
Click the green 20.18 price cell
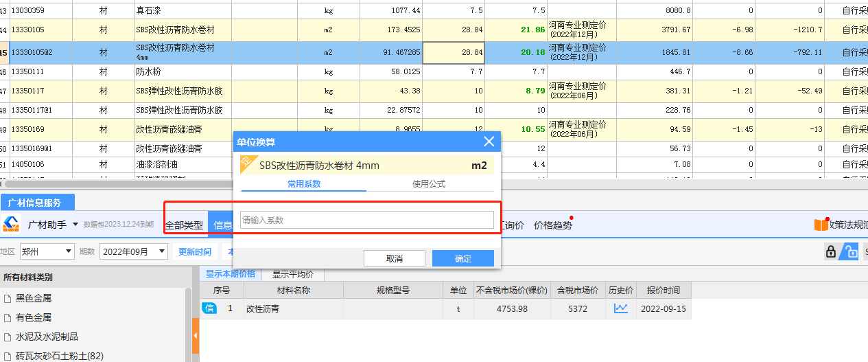point(516,52)
